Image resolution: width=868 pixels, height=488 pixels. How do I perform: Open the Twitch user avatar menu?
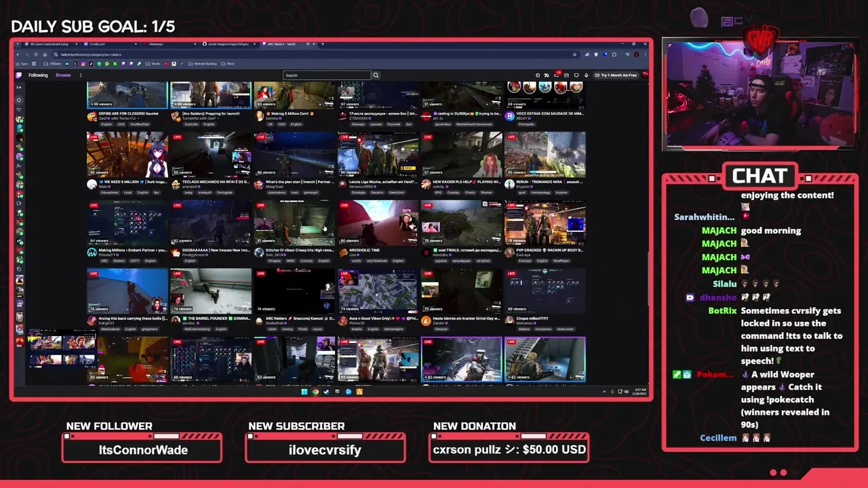[645, 75]
